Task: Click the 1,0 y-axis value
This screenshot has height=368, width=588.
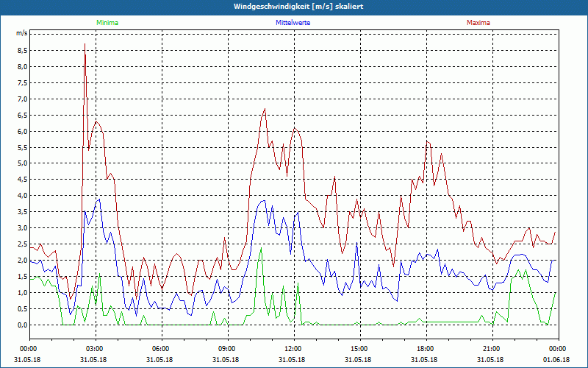Action: click(x=23, y=292)
